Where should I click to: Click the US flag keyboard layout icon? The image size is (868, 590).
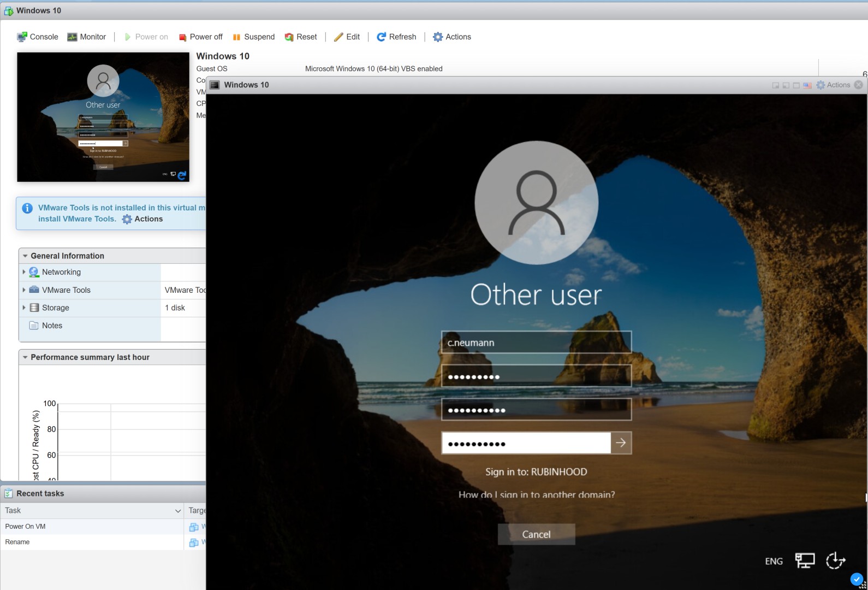click(x=807, y=85)
